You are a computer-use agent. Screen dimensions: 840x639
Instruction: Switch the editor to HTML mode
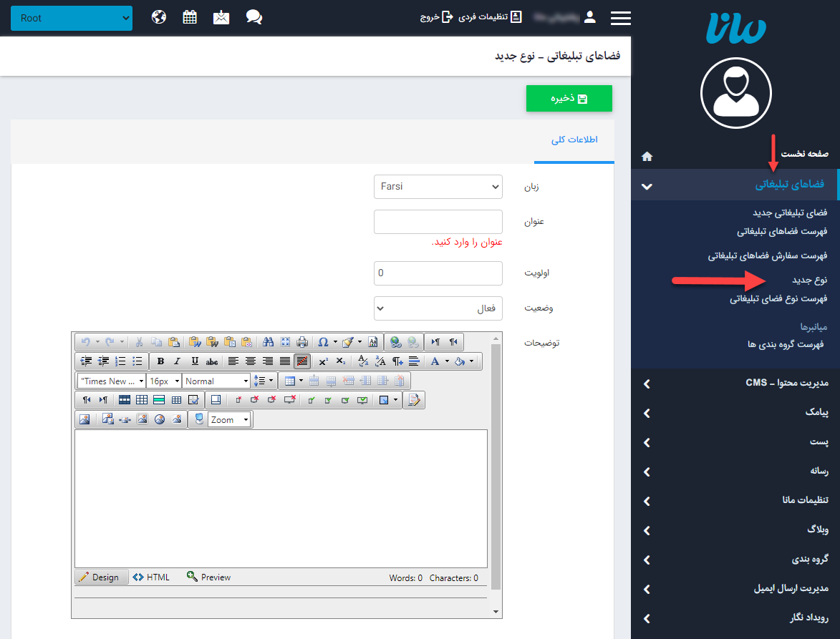coord(151,577)
